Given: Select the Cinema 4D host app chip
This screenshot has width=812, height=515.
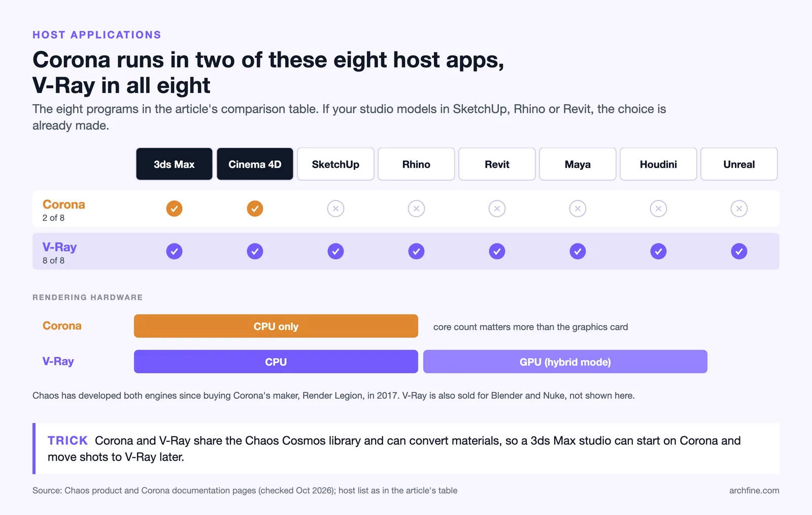Looking at the screenshot, I should 255,164.
